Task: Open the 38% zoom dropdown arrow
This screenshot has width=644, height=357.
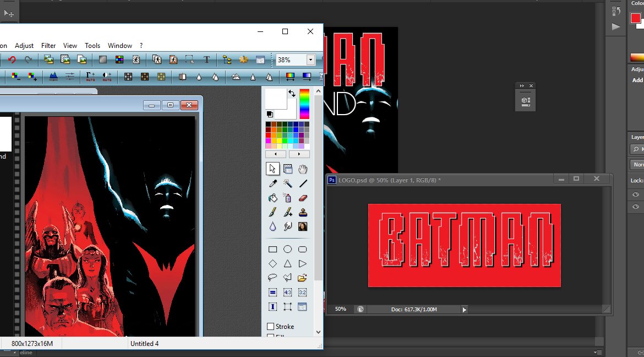Action: coord(310,60)
